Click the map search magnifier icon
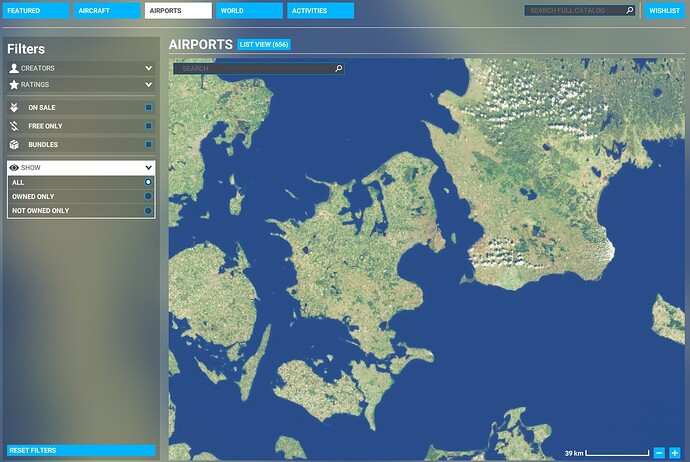This screenshot has width=690, height=462. click(338, 69)
